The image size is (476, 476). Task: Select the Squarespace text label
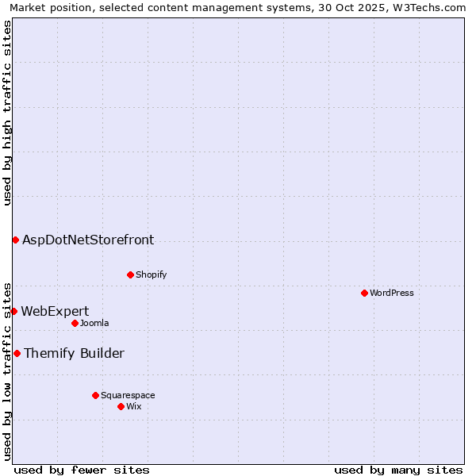click(128, 395)
